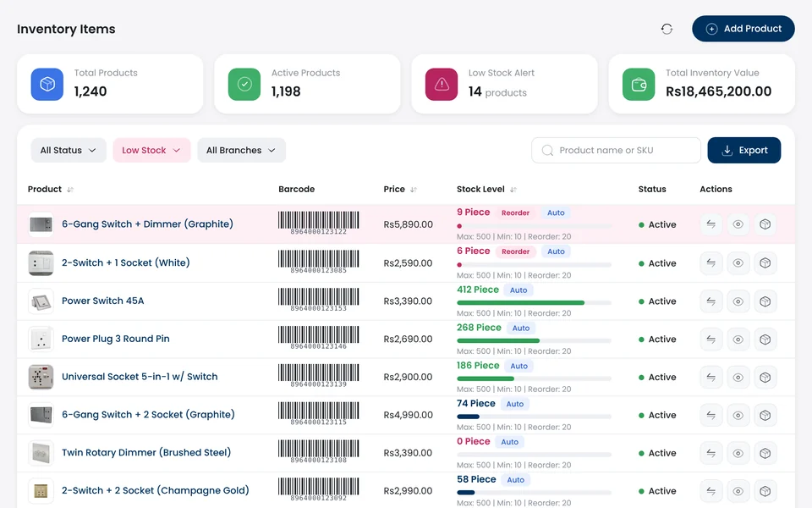Sort by the Price column arrow icon

pos(414,190)
